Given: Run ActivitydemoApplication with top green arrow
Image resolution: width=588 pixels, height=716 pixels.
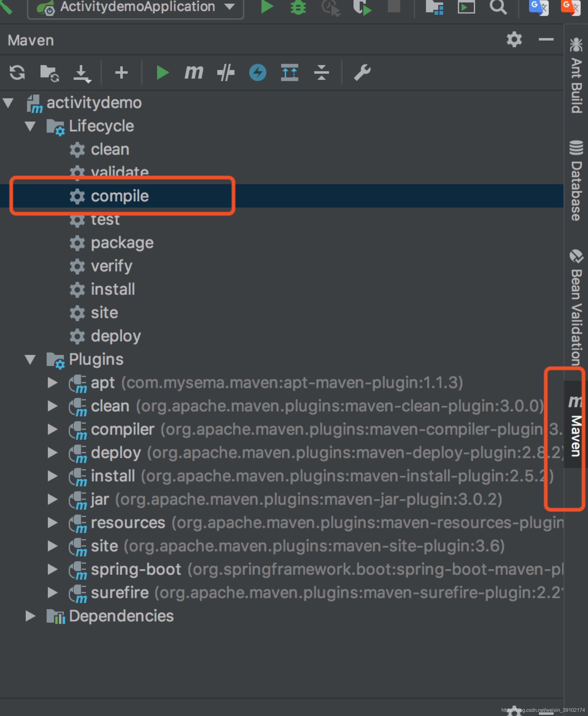Looking at the screenshot, I should point(267,7).
